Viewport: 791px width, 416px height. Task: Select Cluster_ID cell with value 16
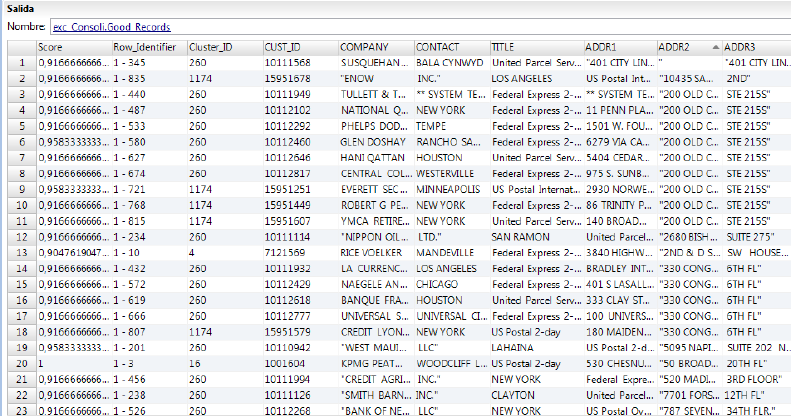coord(225,364)
